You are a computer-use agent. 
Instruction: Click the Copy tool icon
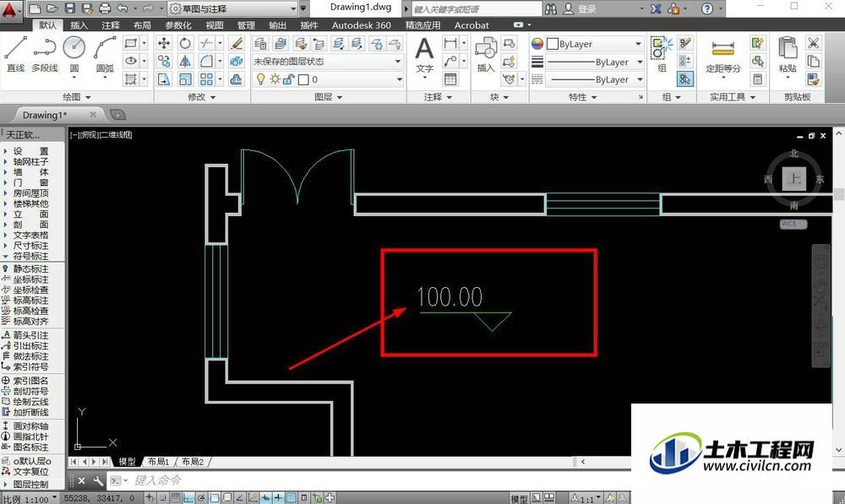[x=164, y=62]
